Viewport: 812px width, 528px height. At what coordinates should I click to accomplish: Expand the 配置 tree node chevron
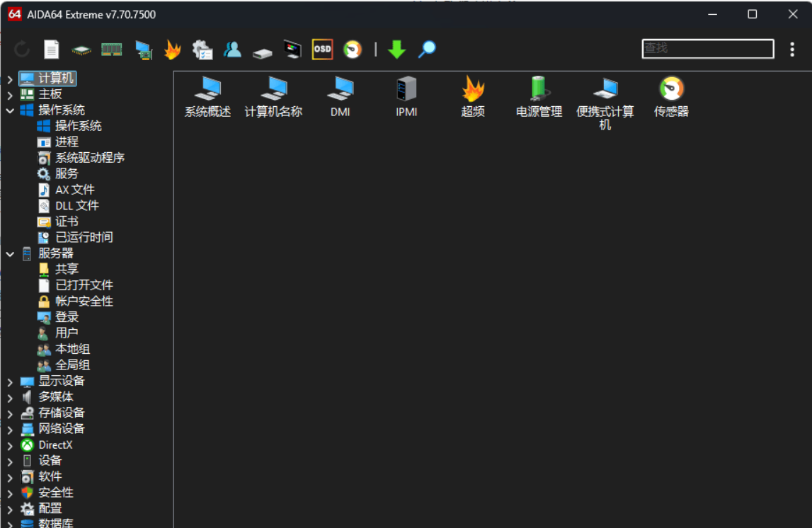[10, 510]
